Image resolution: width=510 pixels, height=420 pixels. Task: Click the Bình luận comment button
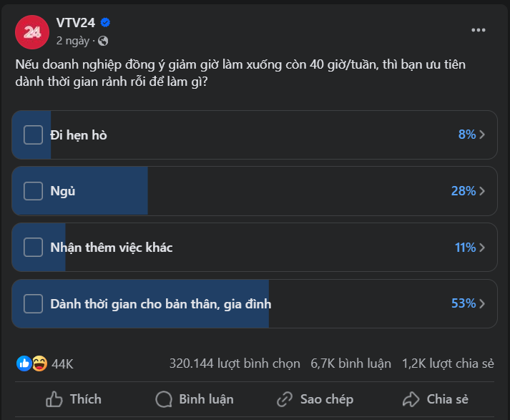(x=195, y=399)
